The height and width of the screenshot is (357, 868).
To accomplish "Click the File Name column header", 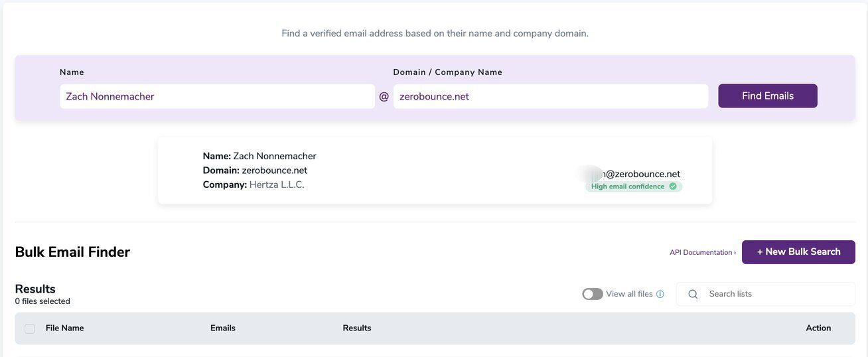I will coord(65,328).
